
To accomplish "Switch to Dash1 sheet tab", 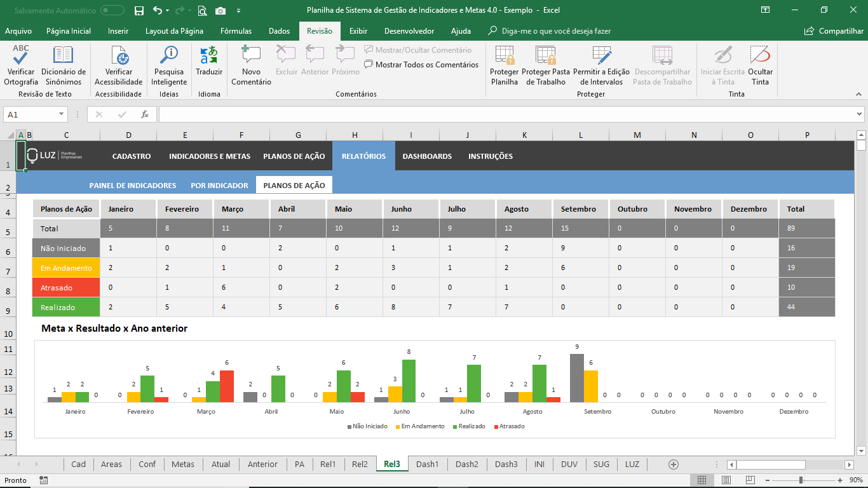I will [x=427, y=464].
